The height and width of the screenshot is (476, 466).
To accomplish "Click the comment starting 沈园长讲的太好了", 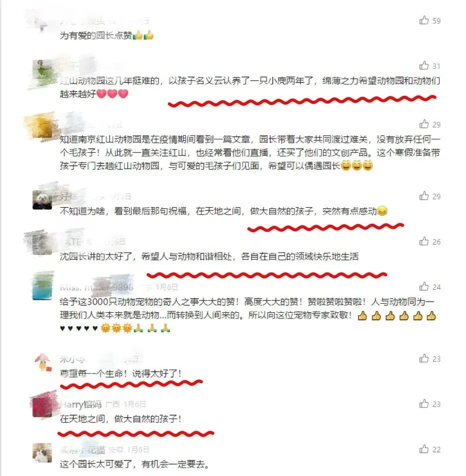I will pos(209,257).
